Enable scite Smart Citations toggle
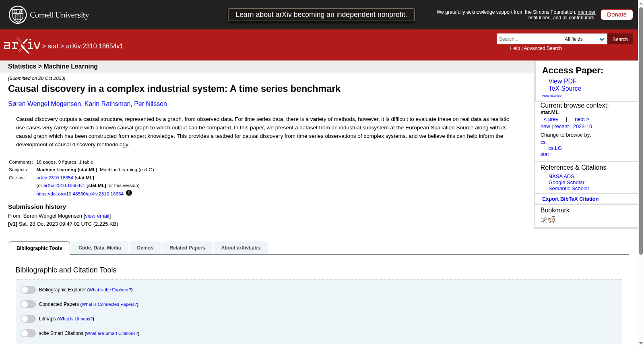Screen dimensions: 644x347 28,333
